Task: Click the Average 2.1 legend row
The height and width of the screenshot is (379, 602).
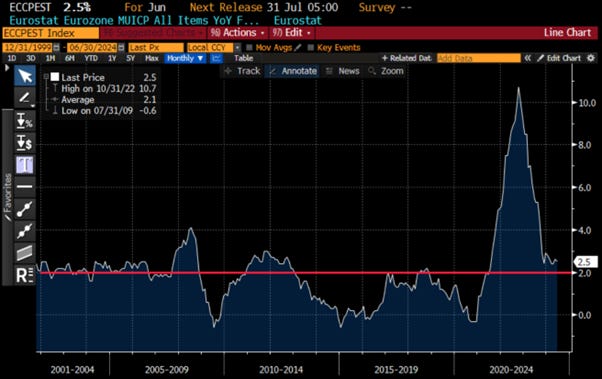Action: pyautogui.click(x=104, y=100)
